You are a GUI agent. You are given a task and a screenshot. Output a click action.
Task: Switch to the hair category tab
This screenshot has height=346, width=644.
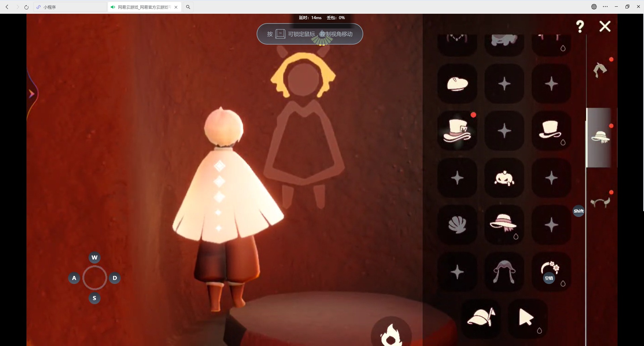(x=601, y=70)
